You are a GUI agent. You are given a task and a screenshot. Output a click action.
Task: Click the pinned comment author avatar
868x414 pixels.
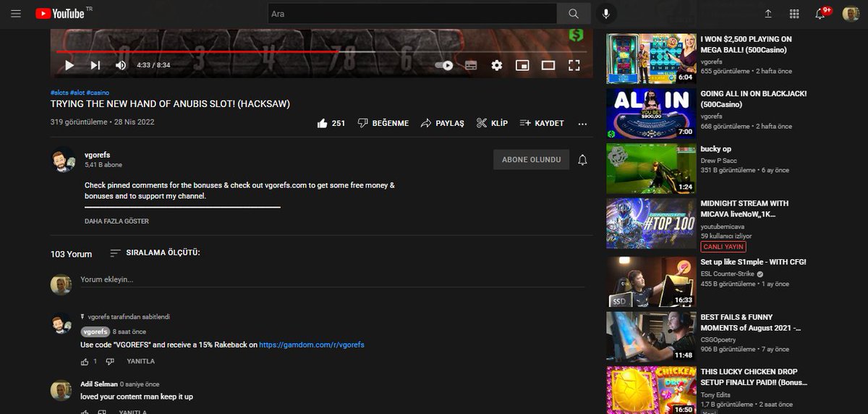point(61,324)
